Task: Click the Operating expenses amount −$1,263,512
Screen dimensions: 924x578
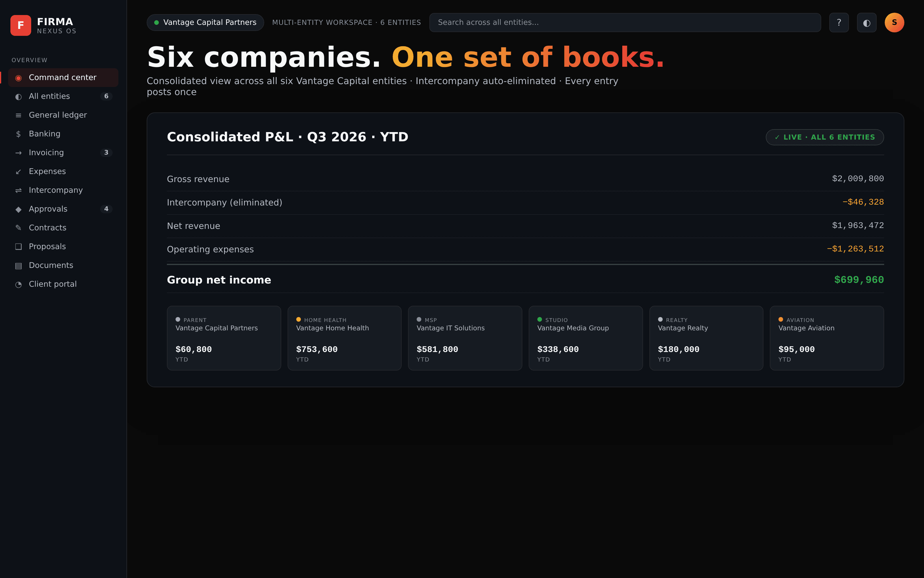Action: pyautogui.click(x=855, y=249)
